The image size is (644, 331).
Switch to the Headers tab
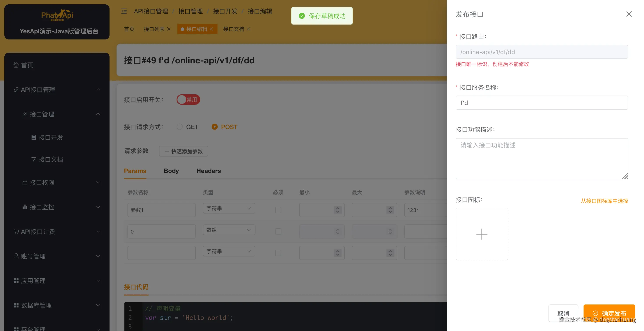click(208, 171)
